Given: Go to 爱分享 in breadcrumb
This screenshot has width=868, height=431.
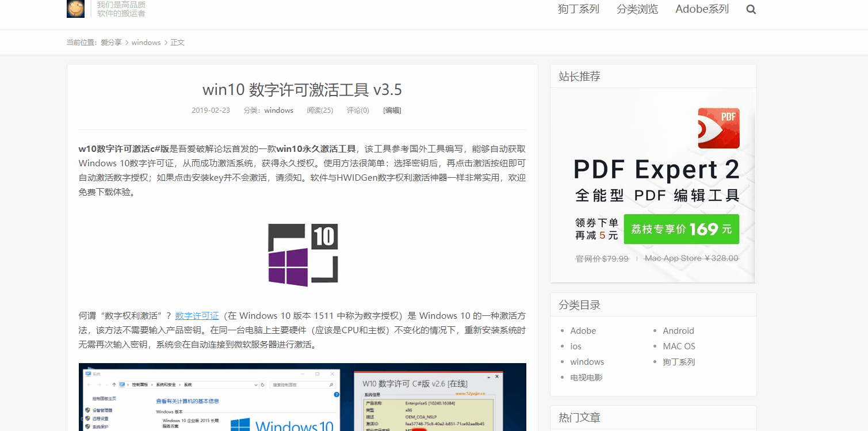Looking at the screenshot, I should click(111, 43).
